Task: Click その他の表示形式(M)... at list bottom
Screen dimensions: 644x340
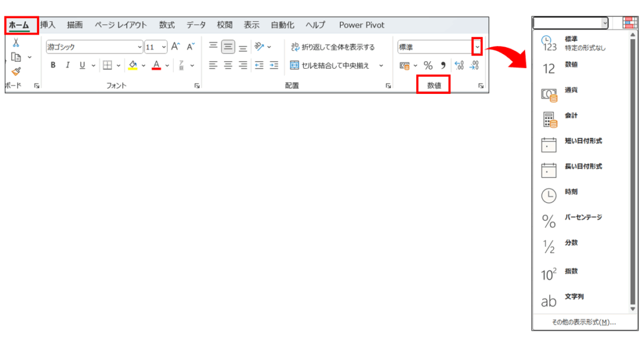Action: (x=584, y=322)
